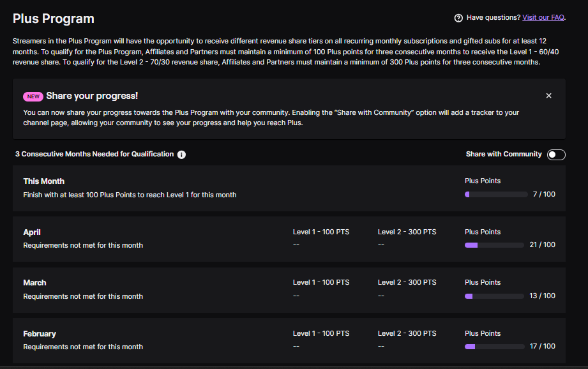This screenshot has width=588, height=369.
Task: Open the Visit our FAQ link
Action: [543, 18]
